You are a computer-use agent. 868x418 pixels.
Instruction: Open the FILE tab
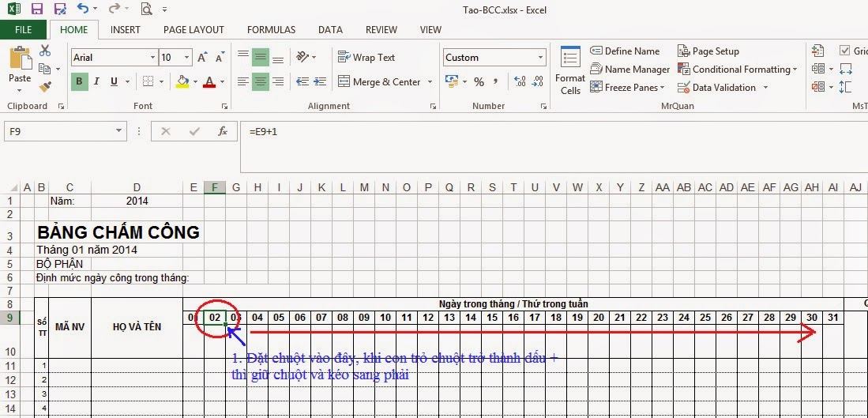[x=23, y=30]
